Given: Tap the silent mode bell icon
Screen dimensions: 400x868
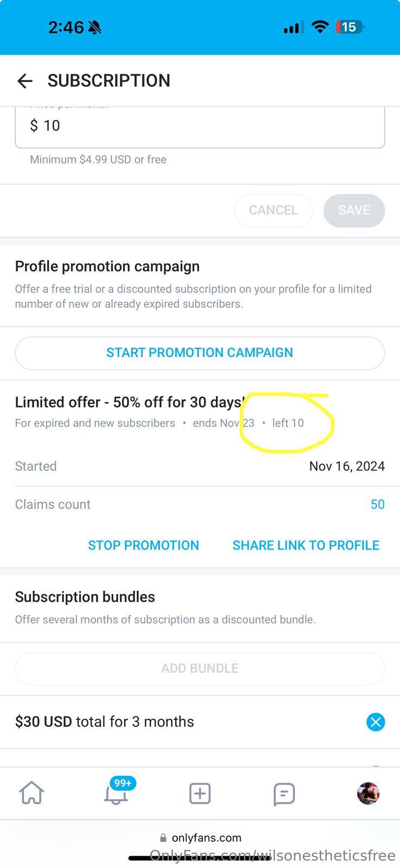Looking at the screenshot, I should (x=95, y=27).
